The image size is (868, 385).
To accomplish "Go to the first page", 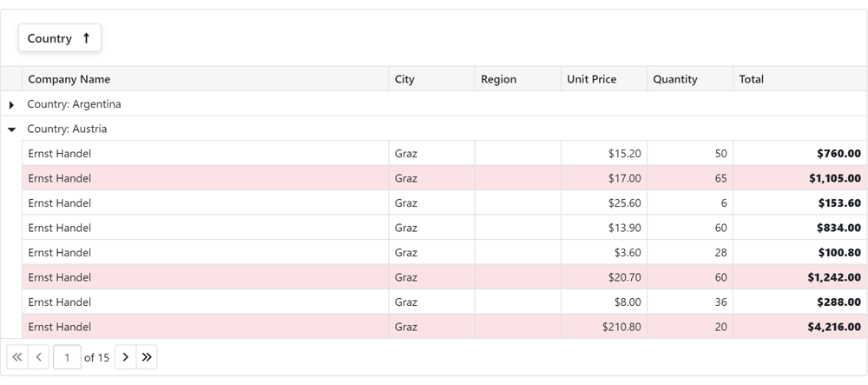I will 17,357.
